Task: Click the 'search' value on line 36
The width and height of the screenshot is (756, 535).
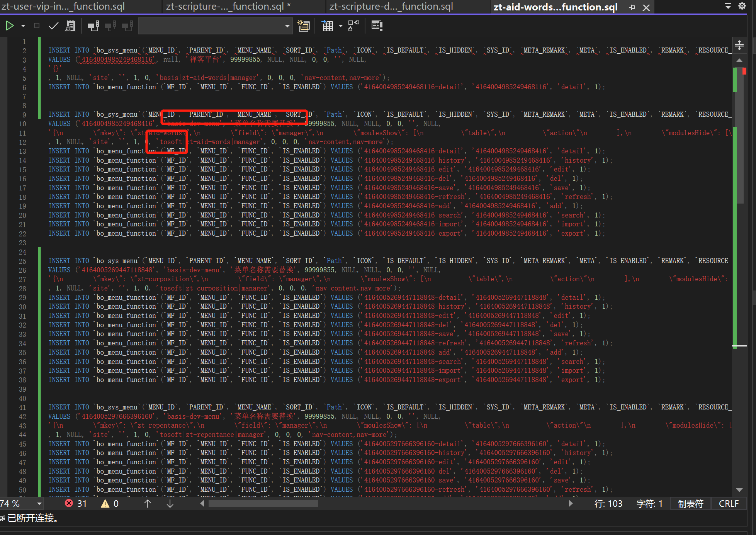Action: pos(573,362)
